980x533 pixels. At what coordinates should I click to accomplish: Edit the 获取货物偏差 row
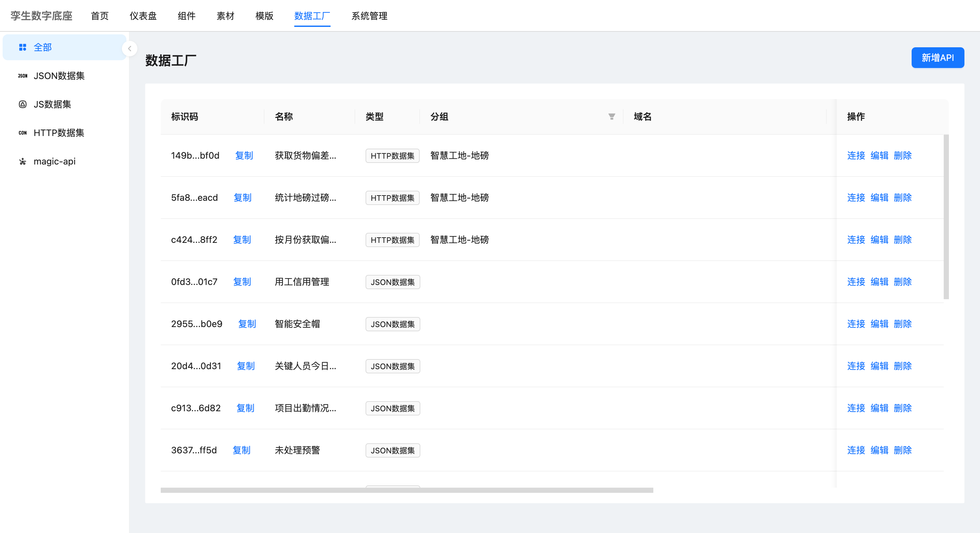[879, 155]
